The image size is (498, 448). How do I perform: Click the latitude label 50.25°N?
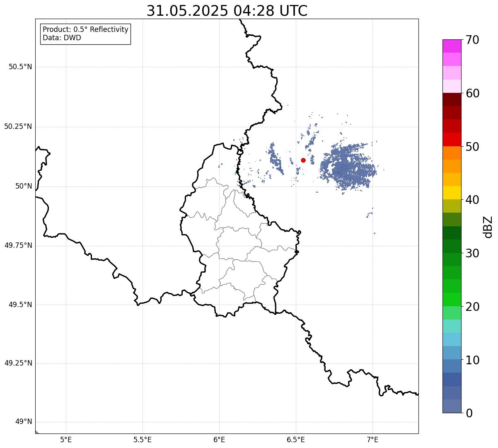click(18, 127)
